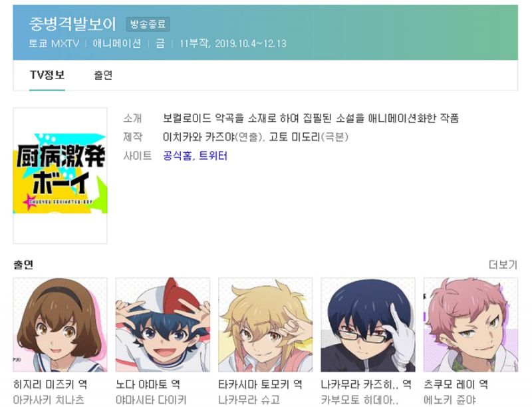Open the TV정보 tab

[47, 75]
